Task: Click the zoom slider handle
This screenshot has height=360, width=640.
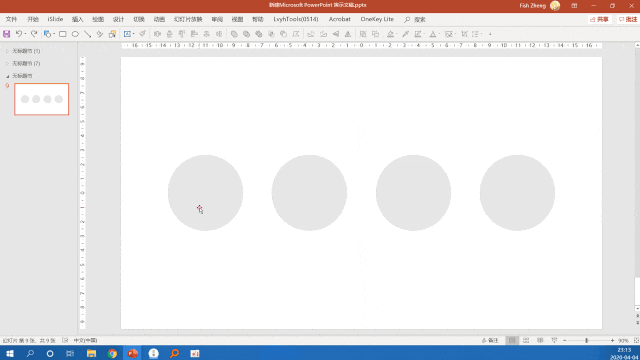Action: click(x=587, y=340)
